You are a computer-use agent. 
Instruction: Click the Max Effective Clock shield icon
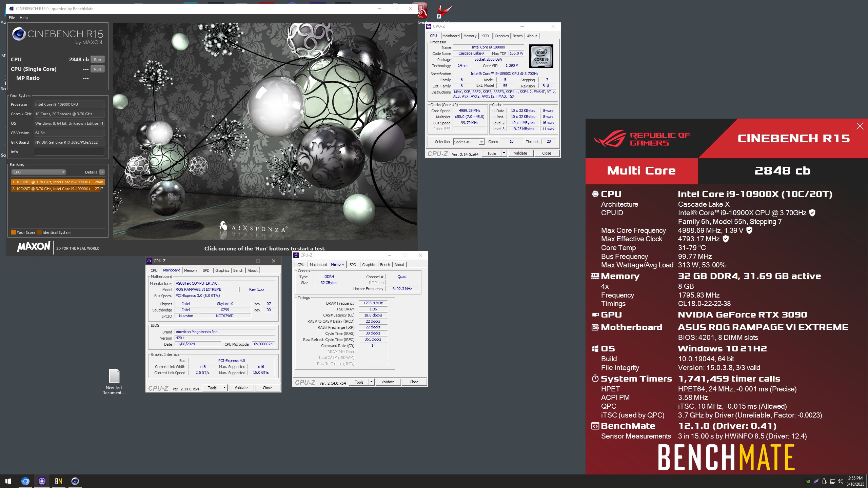[x=726, y=239]
